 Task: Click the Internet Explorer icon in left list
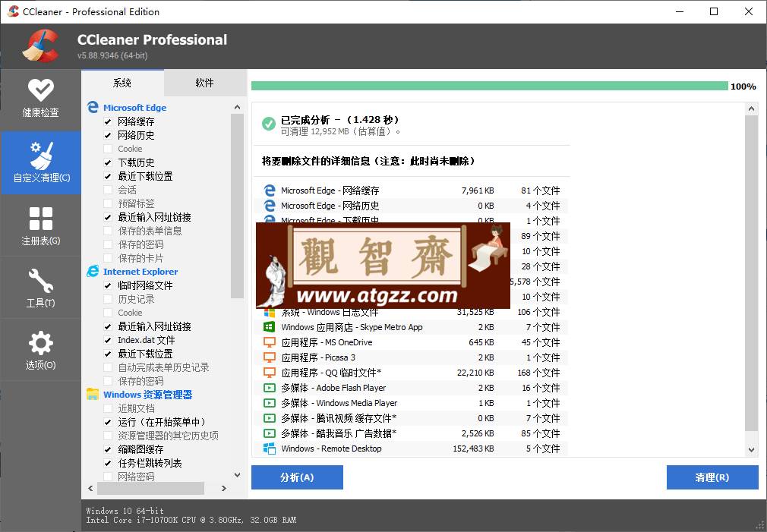click(x=93, y=271)
